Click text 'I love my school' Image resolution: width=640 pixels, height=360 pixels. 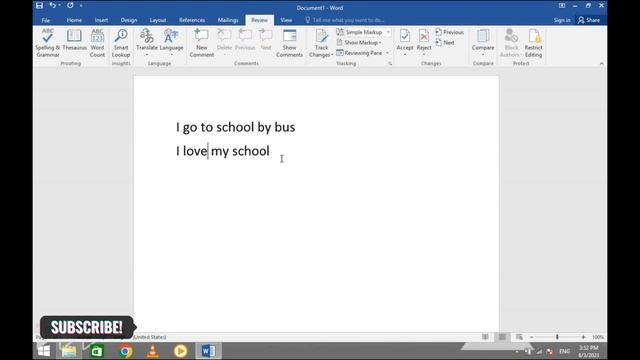223,151
